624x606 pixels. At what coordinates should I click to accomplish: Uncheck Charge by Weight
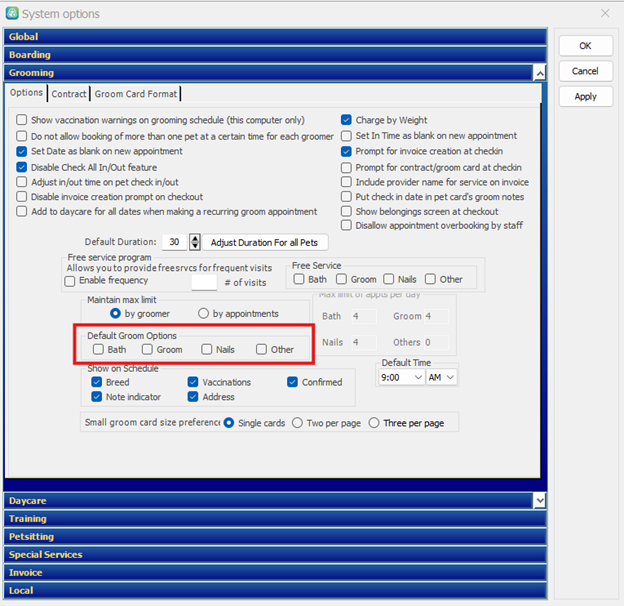pos(346,120)
